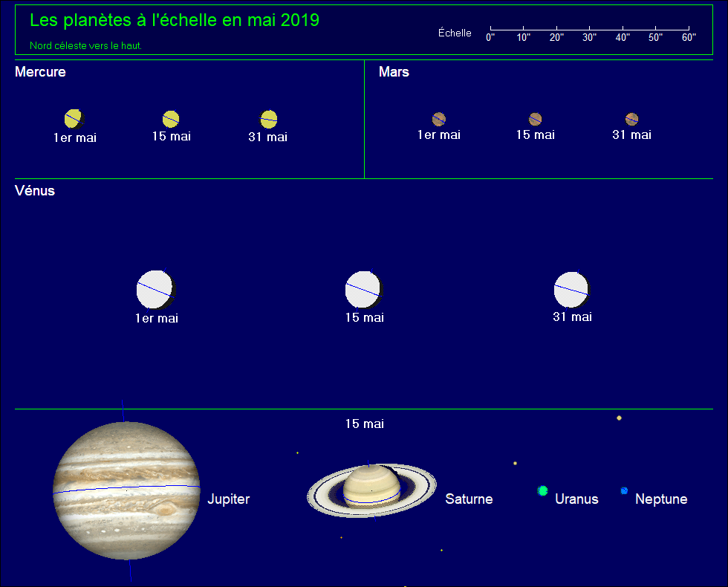Click '15 mai' heading above Saturn
The width and height of the screenshot is (728, 587).
(365, 424)
